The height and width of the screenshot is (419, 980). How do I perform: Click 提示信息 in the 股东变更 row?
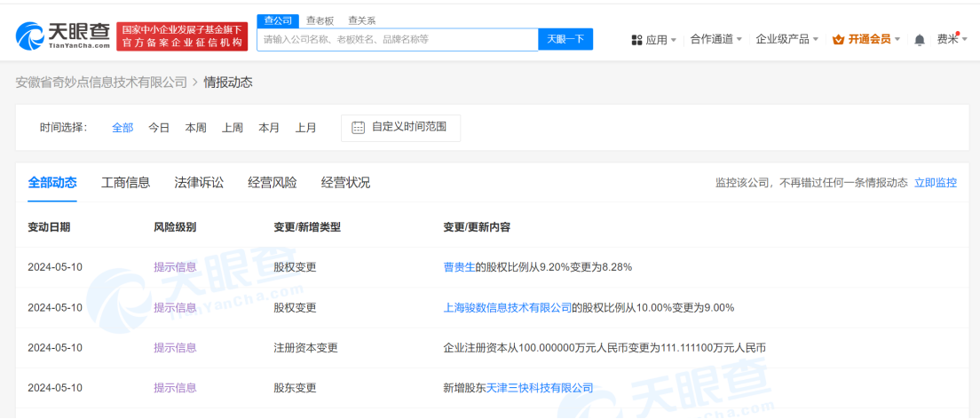(x=175, y=388)
